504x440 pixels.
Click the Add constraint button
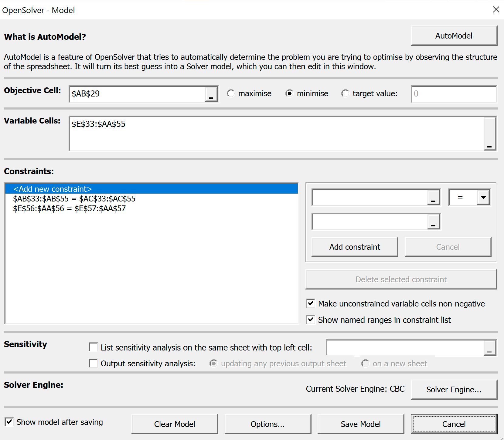tap(355, 247)
